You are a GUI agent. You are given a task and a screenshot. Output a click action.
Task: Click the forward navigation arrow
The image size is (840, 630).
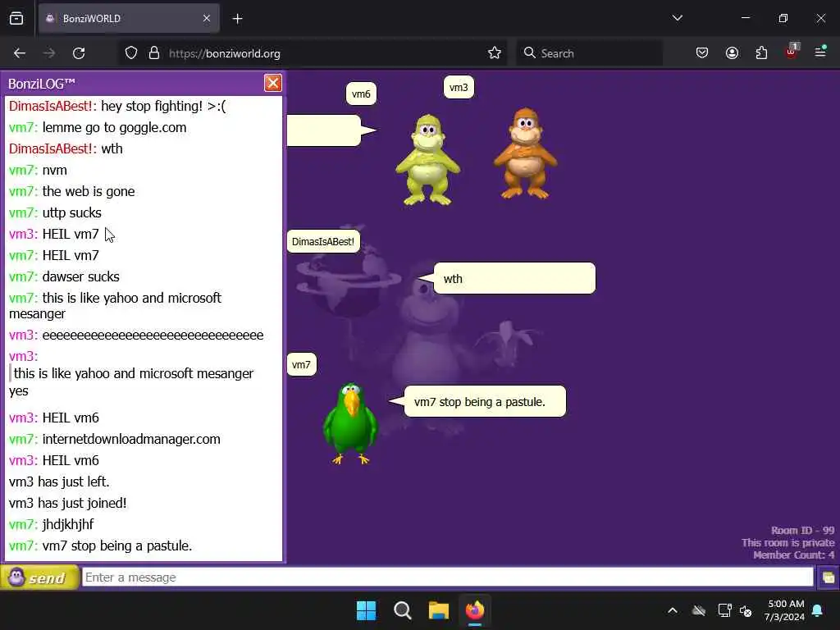click(49, 53)
